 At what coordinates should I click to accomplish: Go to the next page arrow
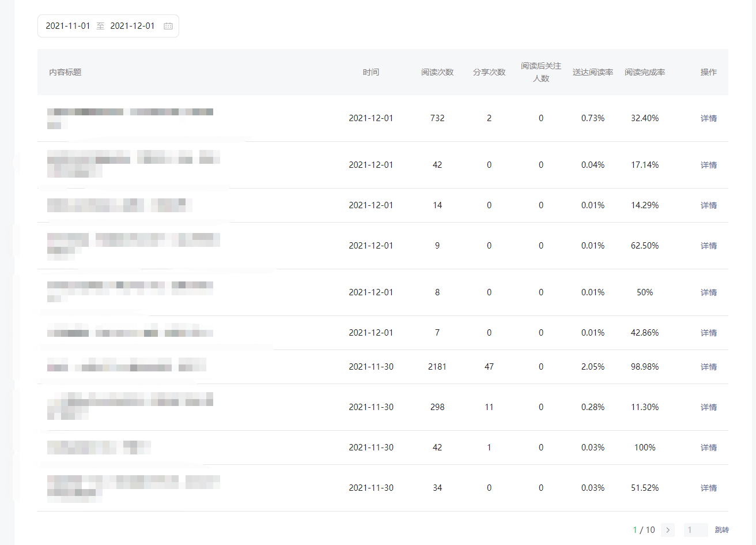[x=668, y=530]
